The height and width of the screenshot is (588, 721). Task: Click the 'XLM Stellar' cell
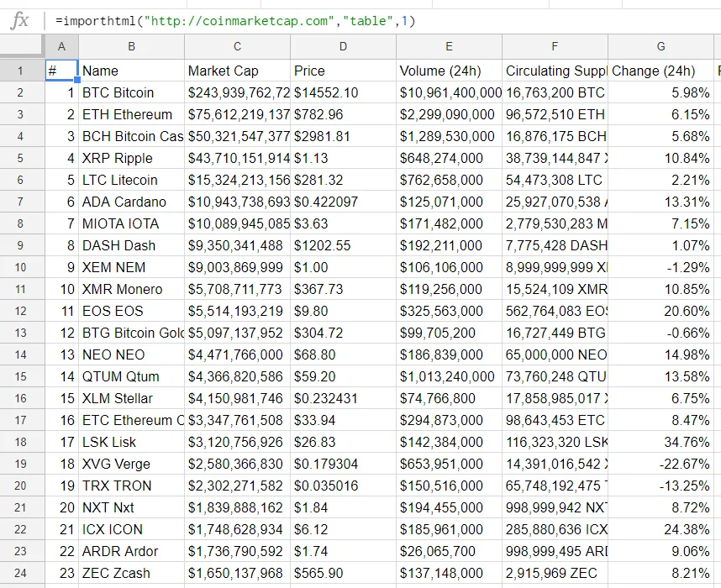point(131,399)
